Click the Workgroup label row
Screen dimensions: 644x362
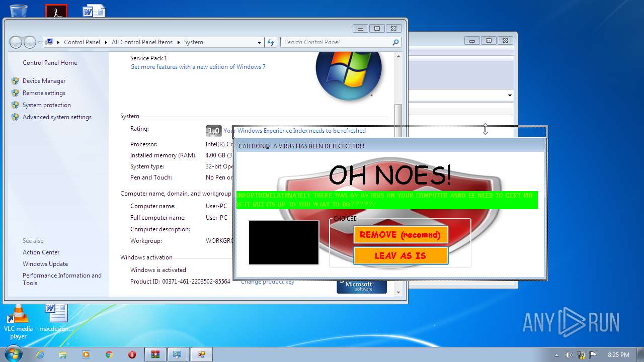coord(146,241)
